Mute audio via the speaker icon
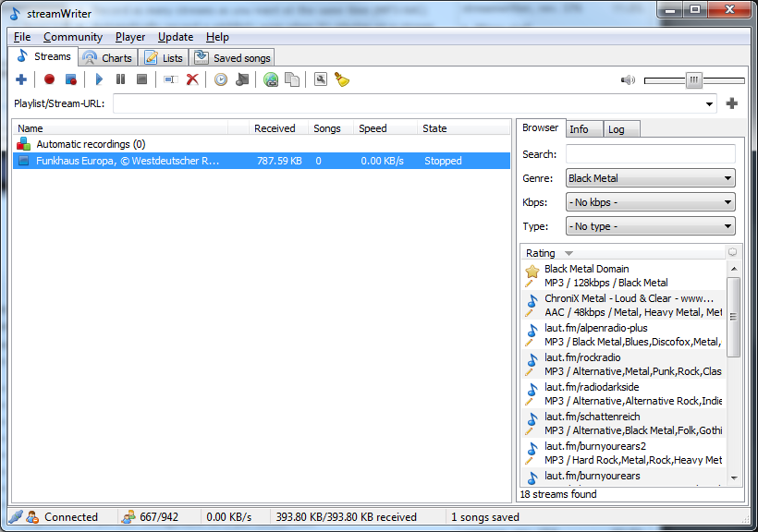Image resolution: width=758 pixels, height=532 pixels. pos(628,79)
